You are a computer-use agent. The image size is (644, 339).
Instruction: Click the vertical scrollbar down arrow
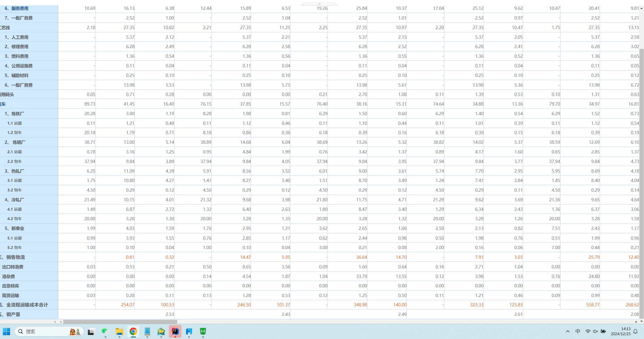641,322
